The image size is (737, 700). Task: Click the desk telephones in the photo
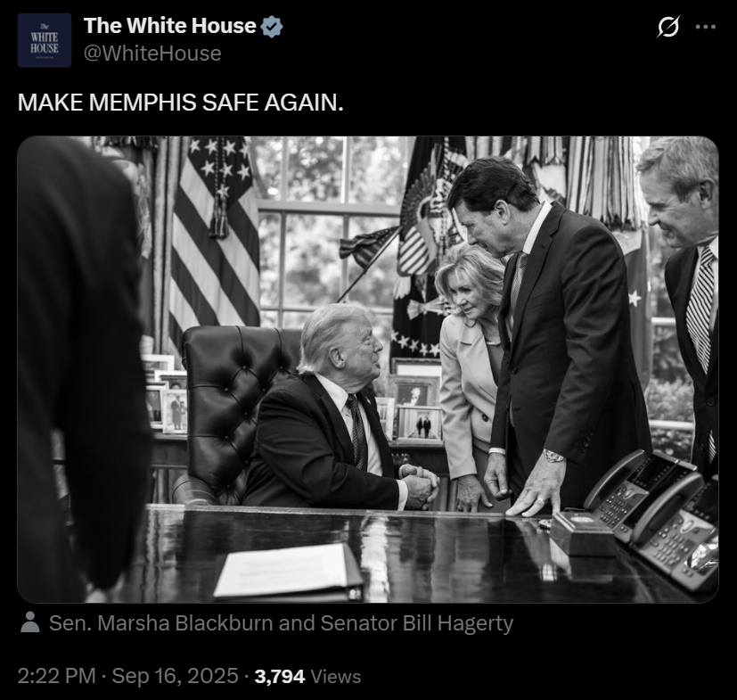[x=653, y=515]
